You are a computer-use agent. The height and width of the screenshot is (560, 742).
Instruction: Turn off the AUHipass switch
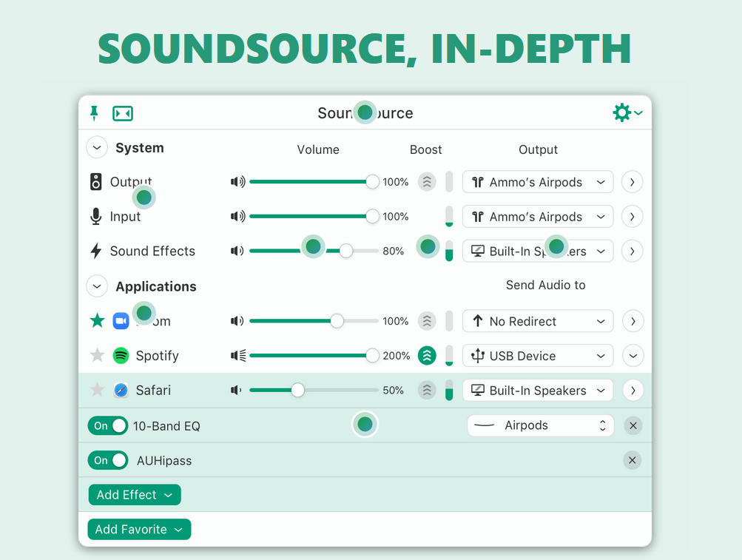108,460
